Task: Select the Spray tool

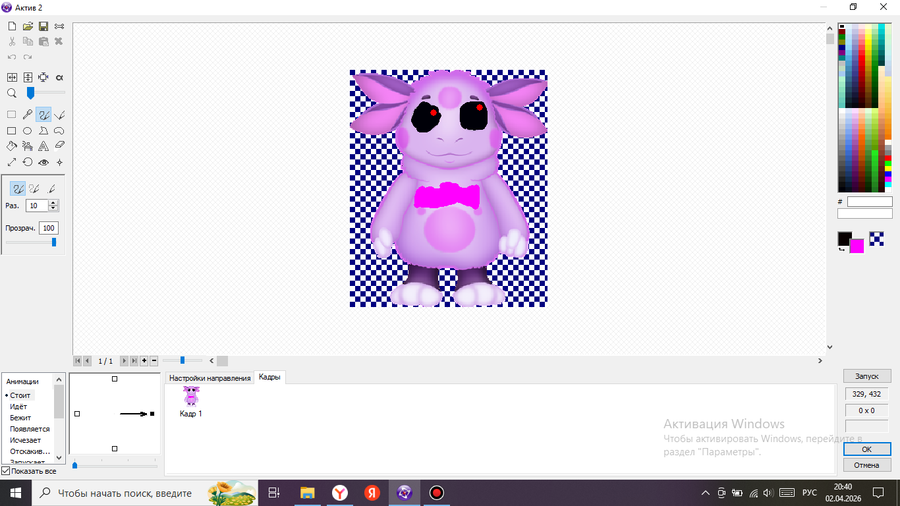Action: pos(28,146)
